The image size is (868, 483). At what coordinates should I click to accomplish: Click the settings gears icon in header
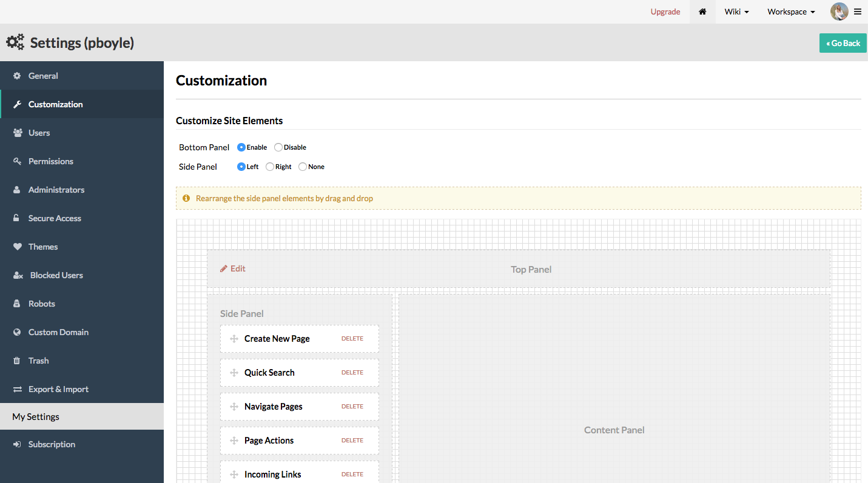click(15, 42)
